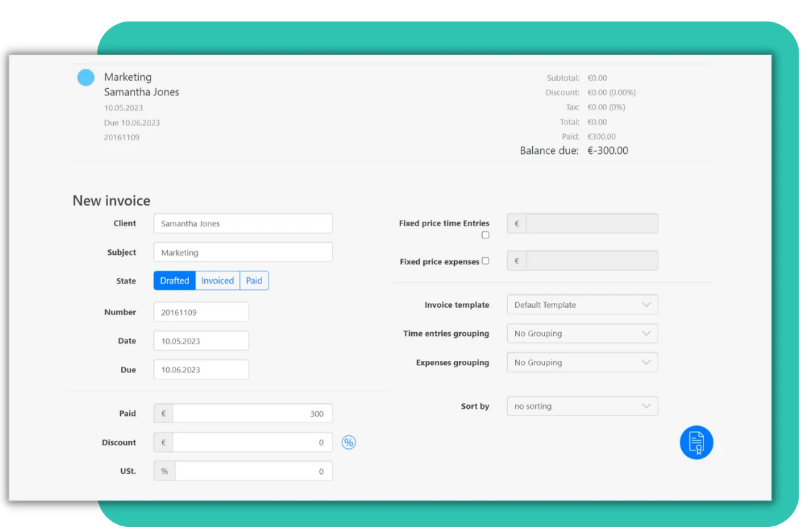Set the invoice state to Invoiced
The width and height of the screenshot is (808, 532).
217,281
